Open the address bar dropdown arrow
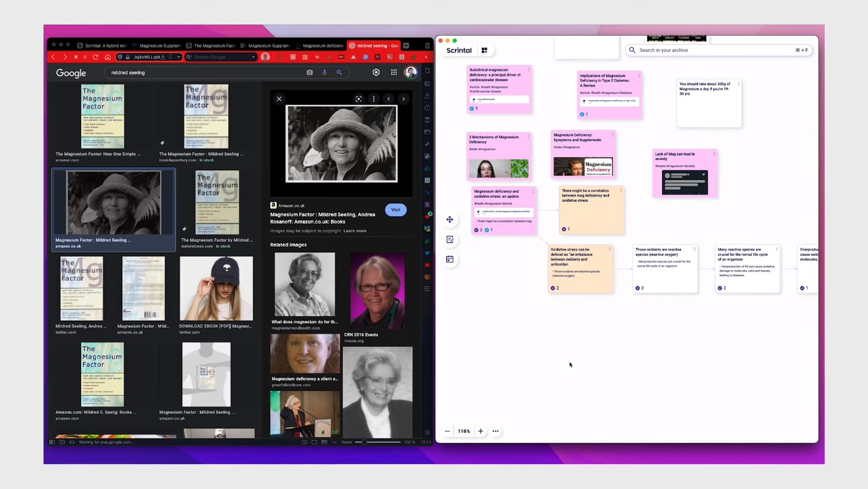This screenshot has width=868, height=489. tap(179, 57)
